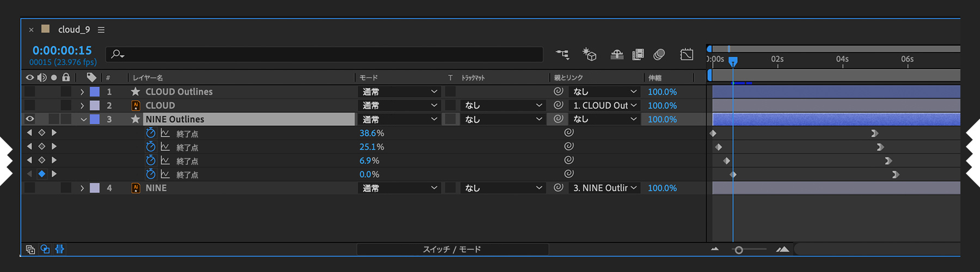Screen dimensions: 980x272
Task: Collapse the NINE Outlines layer properties
Action: pos(83,119)
